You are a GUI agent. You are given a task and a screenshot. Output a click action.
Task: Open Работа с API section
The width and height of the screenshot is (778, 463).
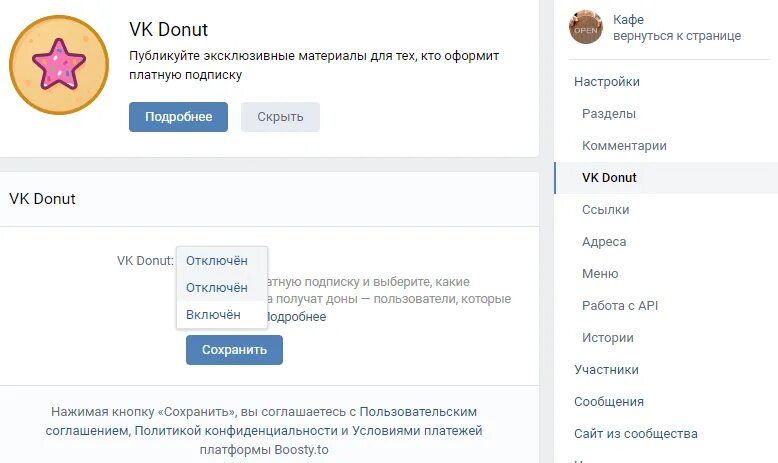coord(620,306)
